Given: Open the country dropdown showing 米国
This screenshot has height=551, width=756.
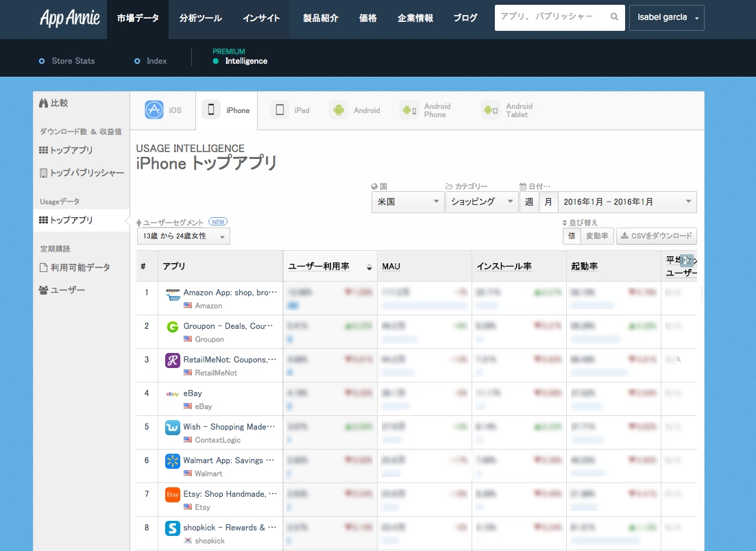Looking at the screenshot, I should point(408,202).
